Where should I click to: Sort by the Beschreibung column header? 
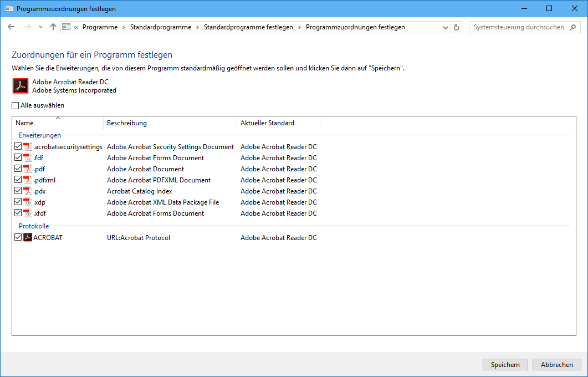(x=170, y=123)
